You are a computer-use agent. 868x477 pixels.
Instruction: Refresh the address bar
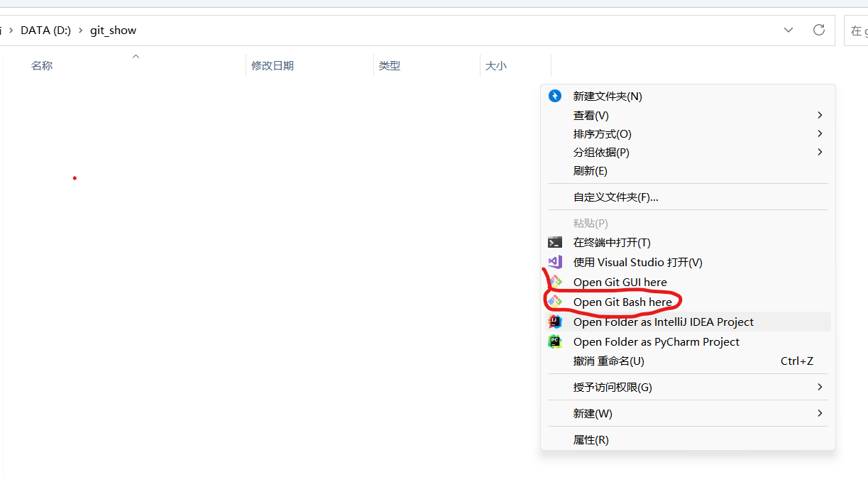pos(819,30)
